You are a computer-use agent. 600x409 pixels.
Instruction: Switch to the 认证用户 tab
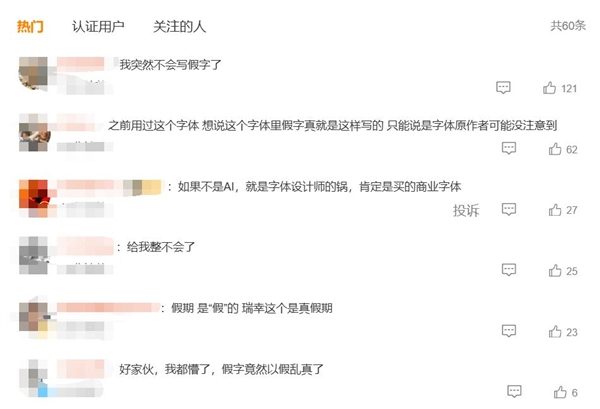pos(97,25)
